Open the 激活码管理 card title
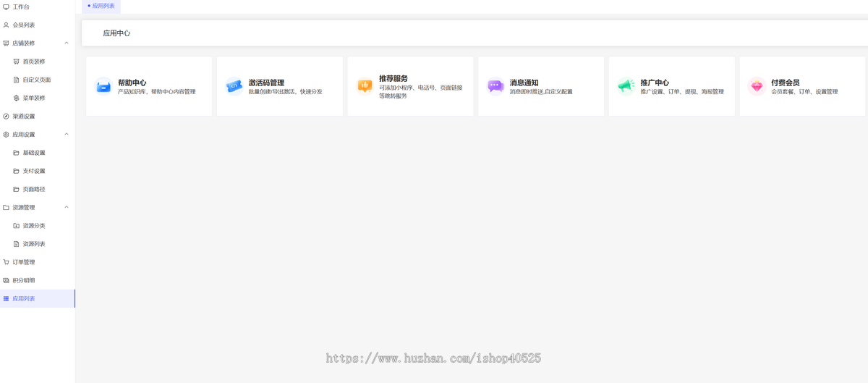 tap(266, 83)
